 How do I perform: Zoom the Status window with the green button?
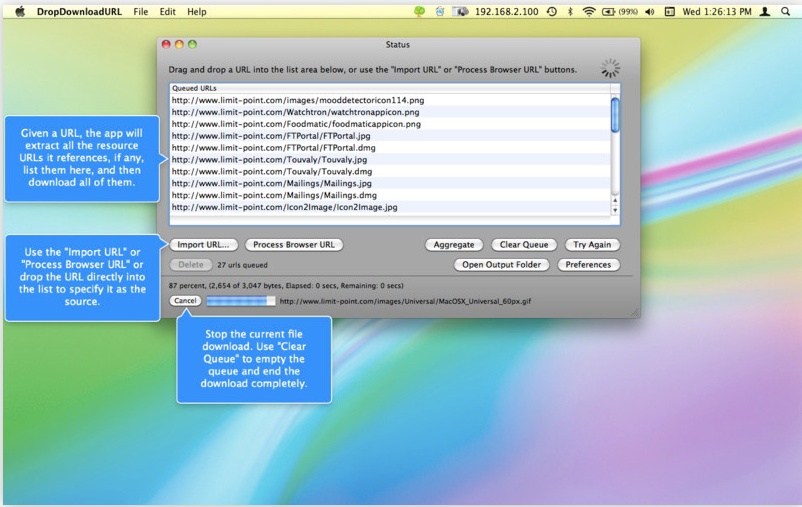point(192,45)
